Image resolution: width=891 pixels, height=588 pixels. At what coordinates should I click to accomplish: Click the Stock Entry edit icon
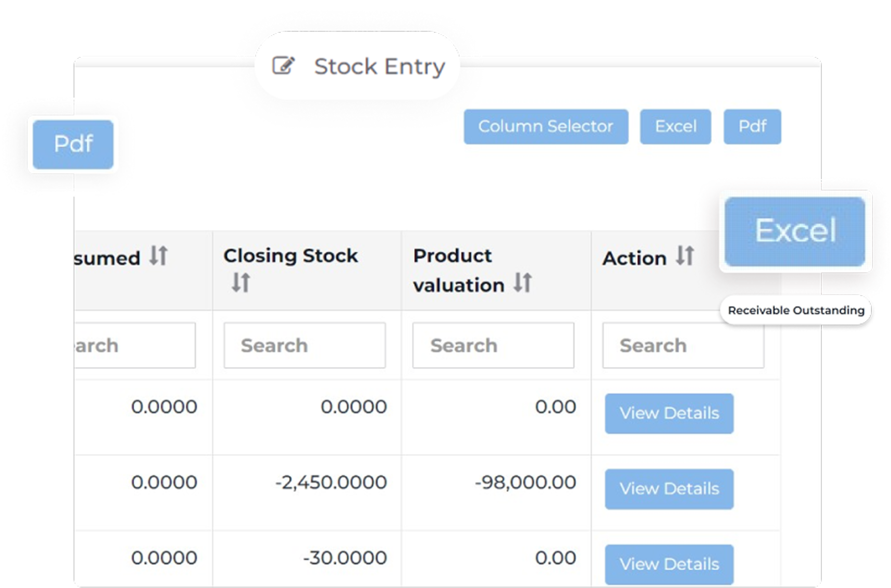pyautogui.click(x=283, y=66)
